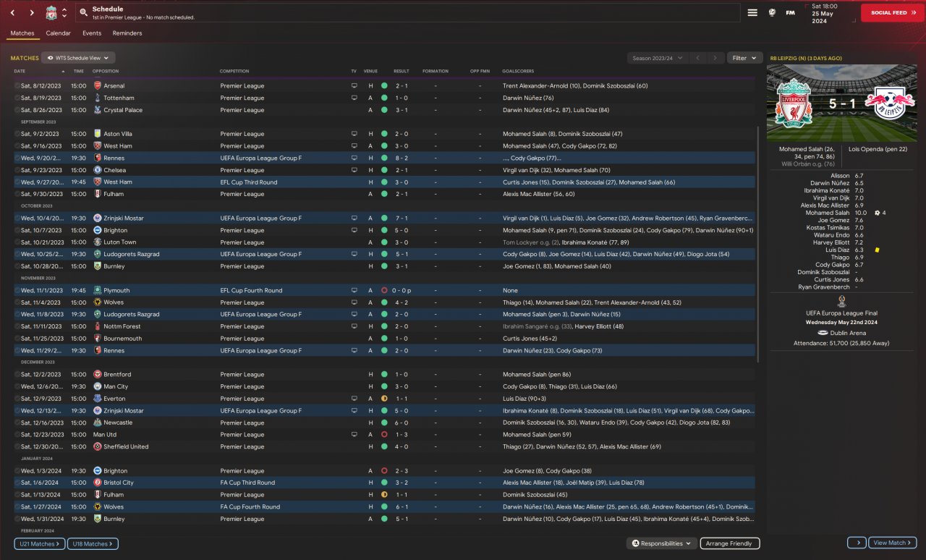Image resolution: width=926 pixels, height=560 pixels.
Task: Click the Social Feed button
Action: (892, 12)
